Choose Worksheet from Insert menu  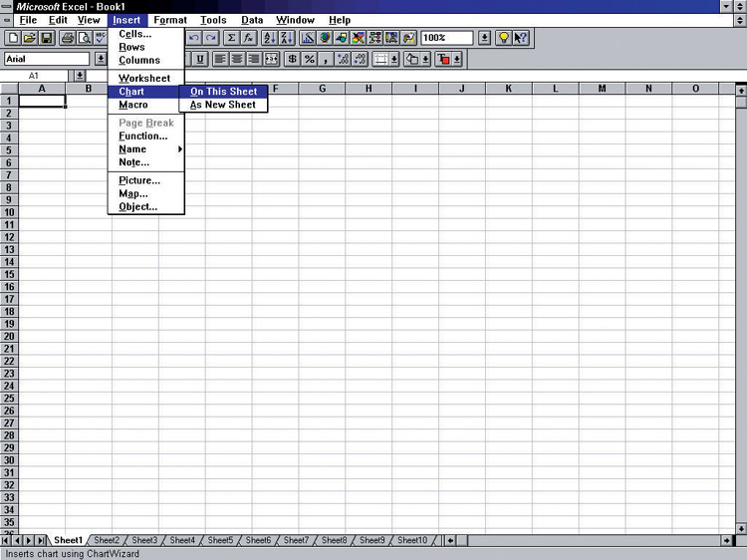(x=145, y=78)
